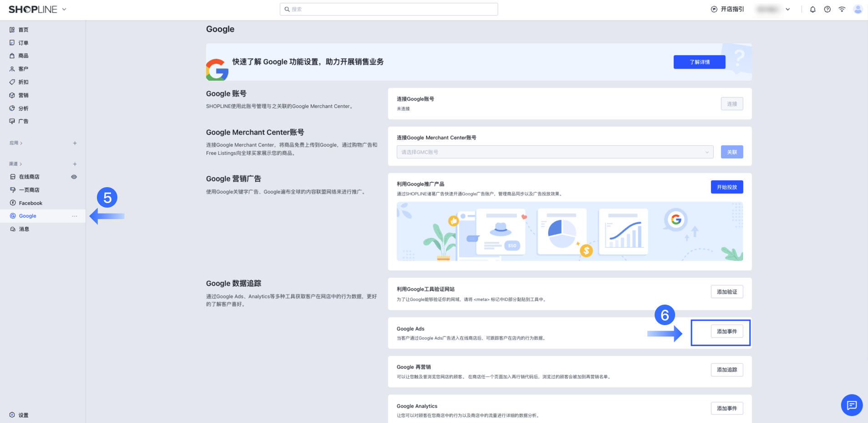
Task: Click the 连接Google账号 card title
Action: click(x=415, y=99)
